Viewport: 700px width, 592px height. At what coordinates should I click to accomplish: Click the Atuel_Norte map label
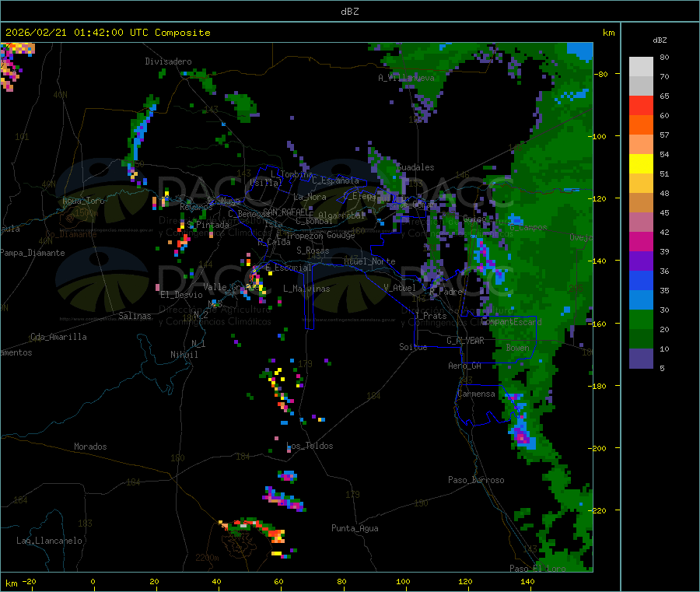click(369, 261)
